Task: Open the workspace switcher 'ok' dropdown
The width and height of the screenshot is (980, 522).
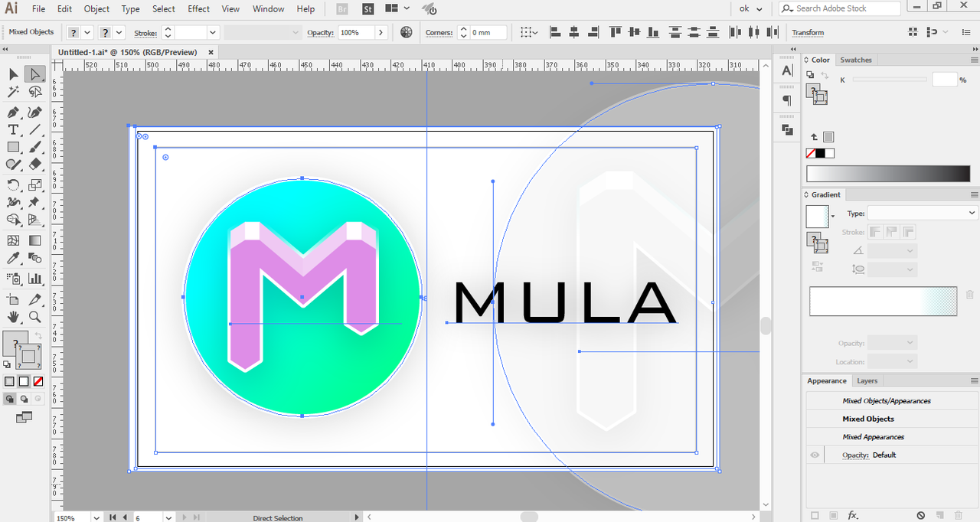Action: [750, 9]
